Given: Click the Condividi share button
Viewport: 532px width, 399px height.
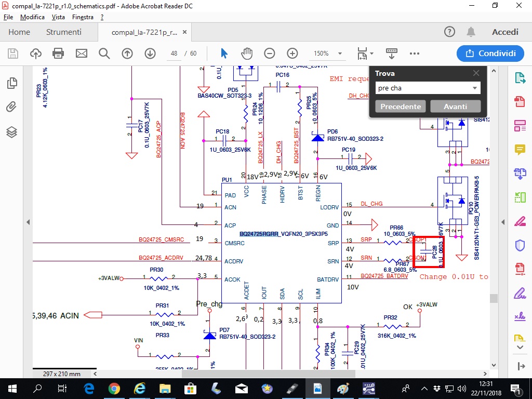Looking at the screenshot, I should click(490, 54).
